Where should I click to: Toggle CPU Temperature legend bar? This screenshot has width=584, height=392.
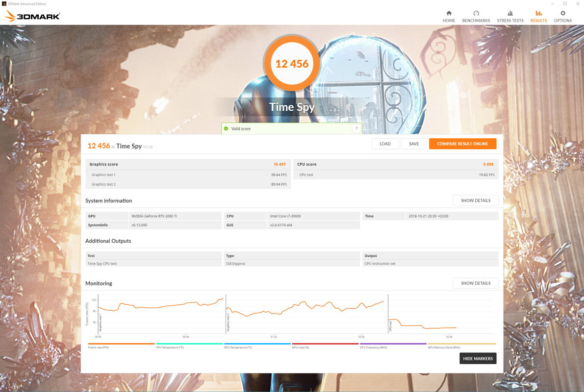pos(189,343)
